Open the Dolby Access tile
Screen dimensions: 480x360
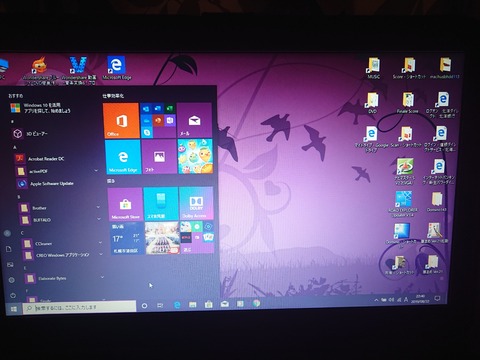pyautogui.click(x=196, y=203)
